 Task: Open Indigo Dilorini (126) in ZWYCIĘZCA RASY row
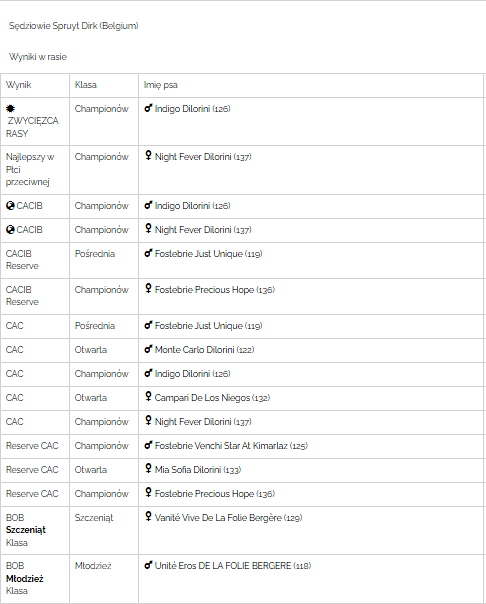point(193,109)
